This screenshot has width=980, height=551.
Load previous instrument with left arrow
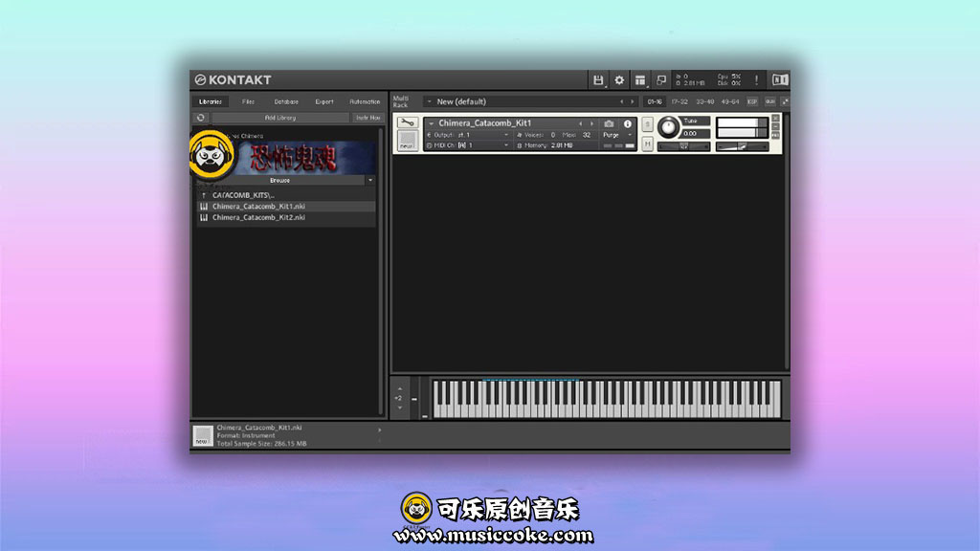[580, 123]
